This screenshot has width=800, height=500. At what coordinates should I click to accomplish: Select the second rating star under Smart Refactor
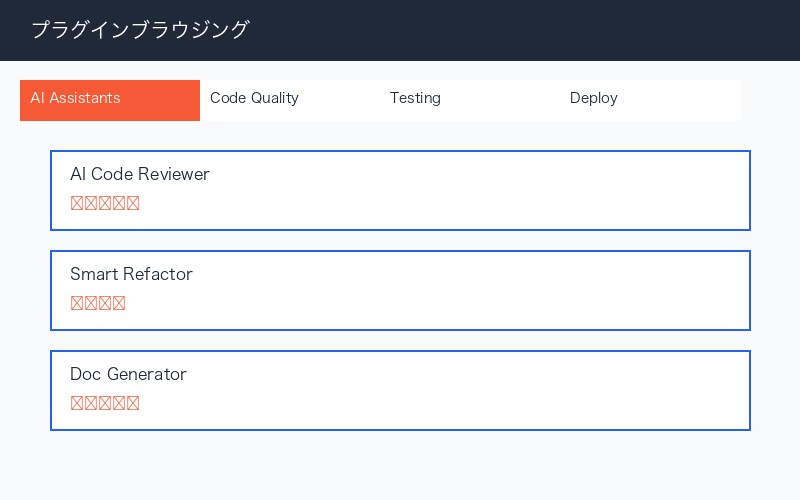pyautogui.click(x=91, y=303)
